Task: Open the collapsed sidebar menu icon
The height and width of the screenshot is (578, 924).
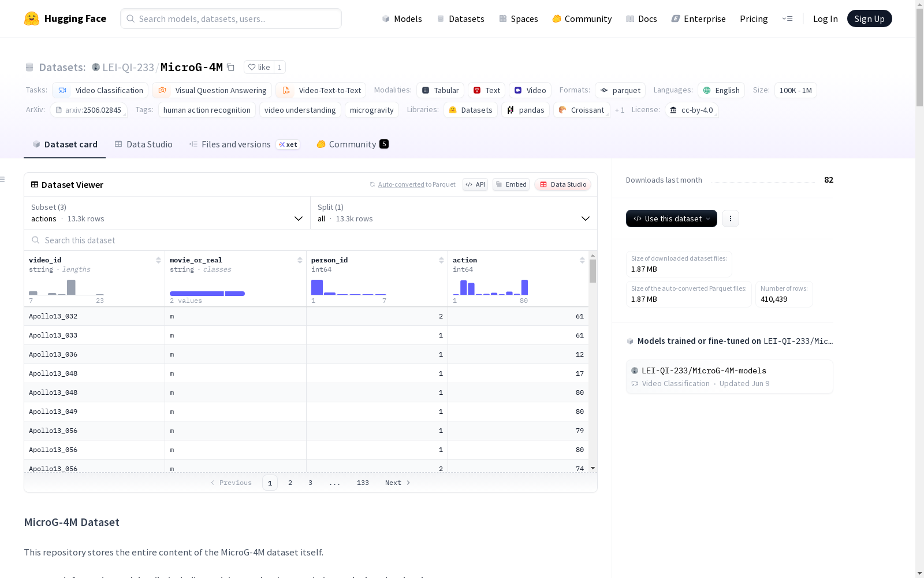Action: (x=2, y=179)
